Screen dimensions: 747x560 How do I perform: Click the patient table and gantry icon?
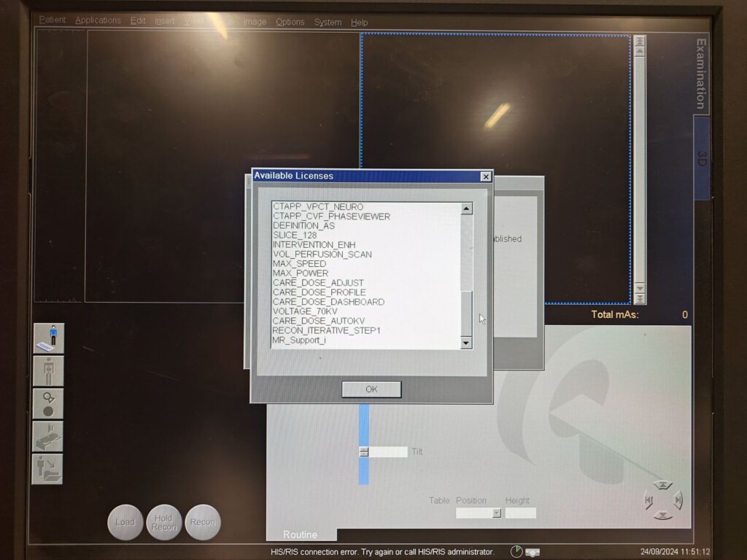click(48, 436)
